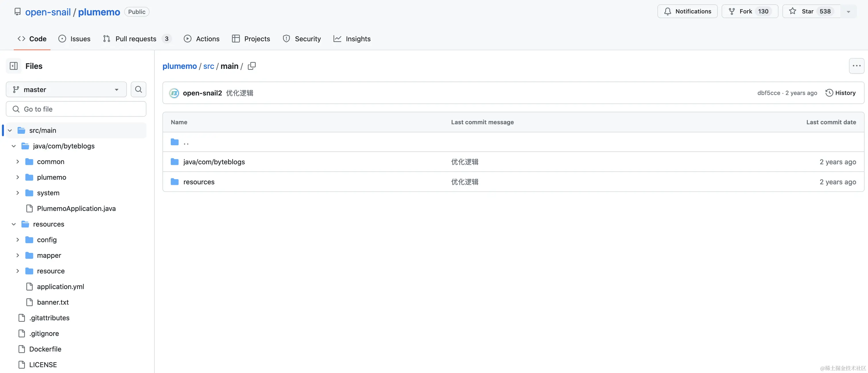This screenshot has height=373, width=868.
Task: Copy path using the copy icon
Action: 252,66
